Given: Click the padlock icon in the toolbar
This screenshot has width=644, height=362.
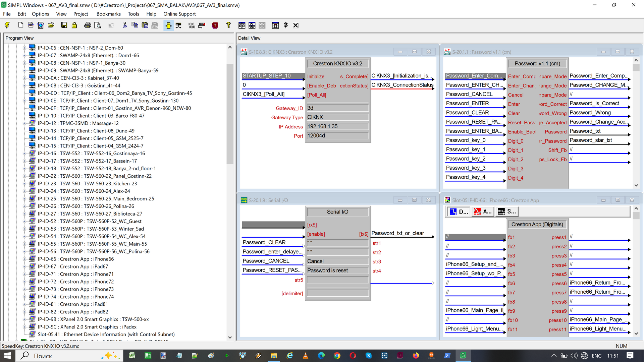Looking at the screenshot, I should (x=74, y=25).
